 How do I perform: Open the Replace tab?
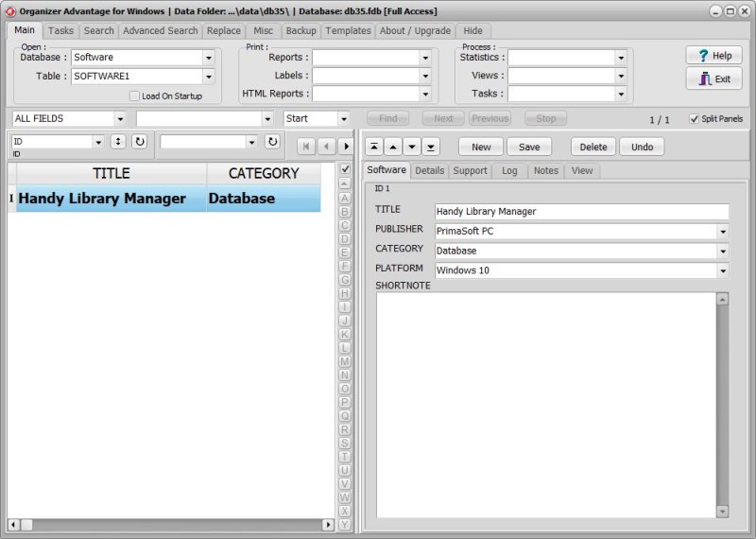click(224, 31)
